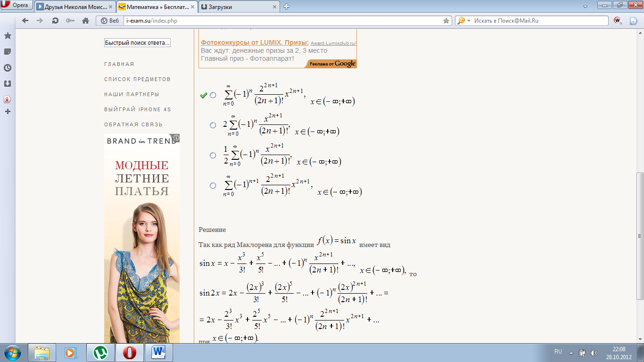
Task: Go to the home page icon
Action: [85, 21]
